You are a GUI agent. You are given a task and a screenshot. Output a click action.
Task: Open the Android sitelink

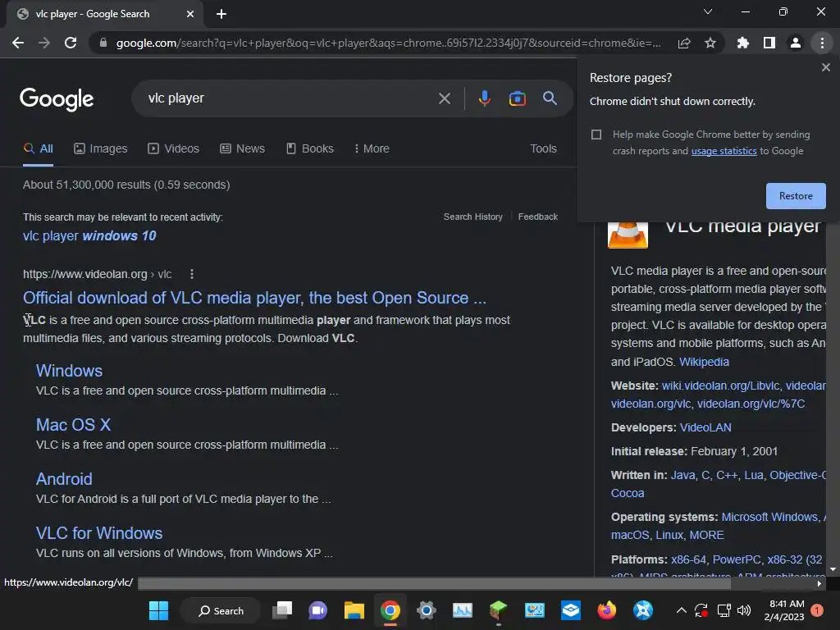pos(64,479)
